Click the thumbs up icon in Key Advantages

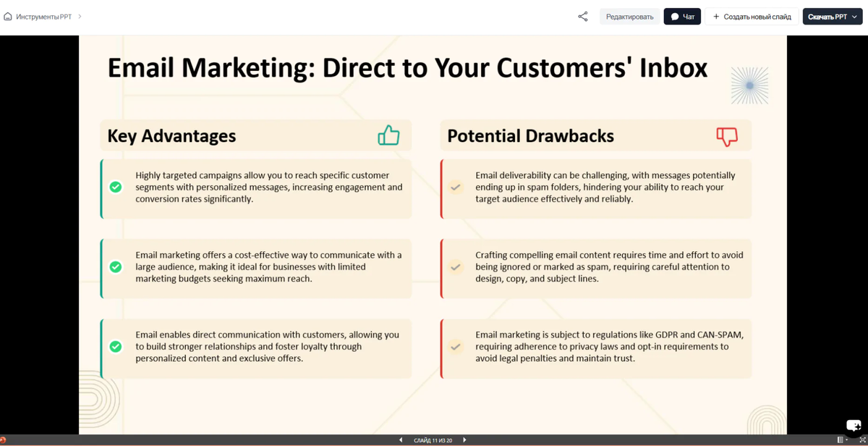(388, 135)
